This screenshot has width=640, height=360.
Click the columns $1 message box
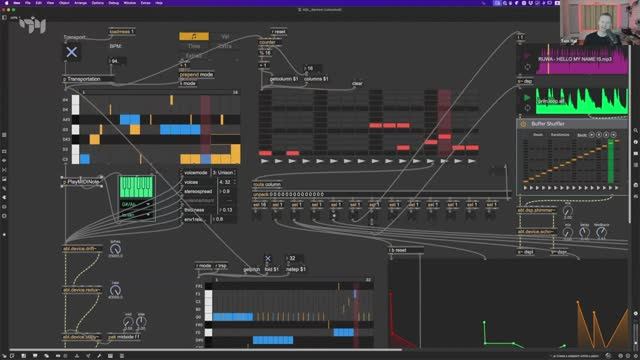pyautogui.click(x=316, y=79)
